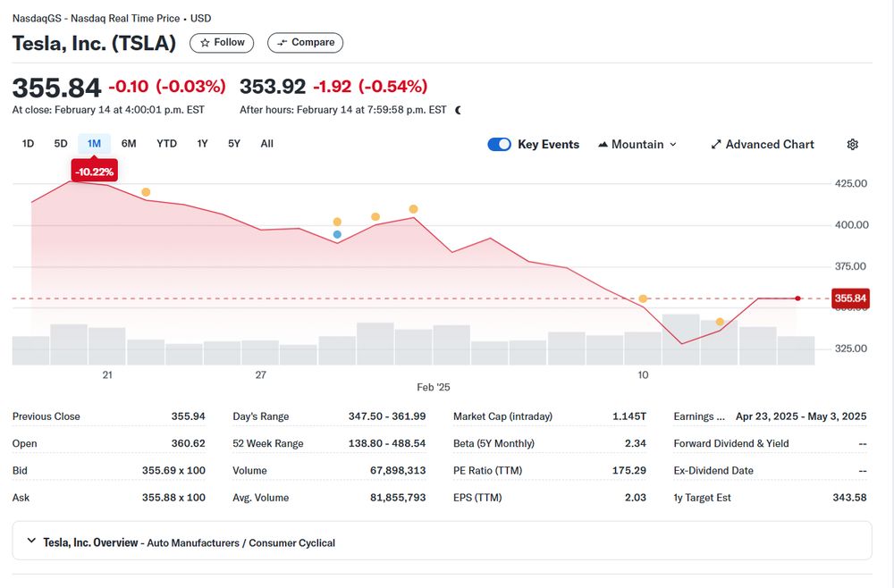Image resolution: width=894 pixels, height=588 pixels.
Task: Click the Day's Range value 347.50 - 361.99
Action: coord(387,416)
